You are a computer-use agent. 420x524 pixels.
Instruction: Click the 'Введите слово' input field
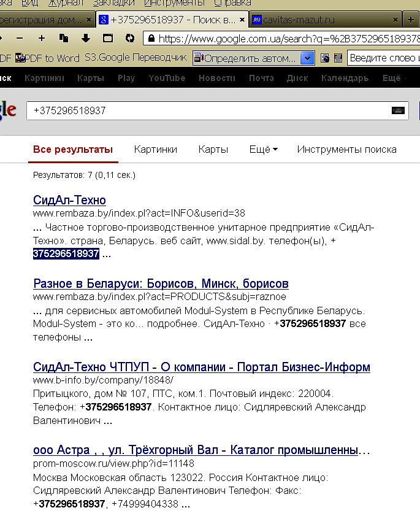tap(384, 58)
